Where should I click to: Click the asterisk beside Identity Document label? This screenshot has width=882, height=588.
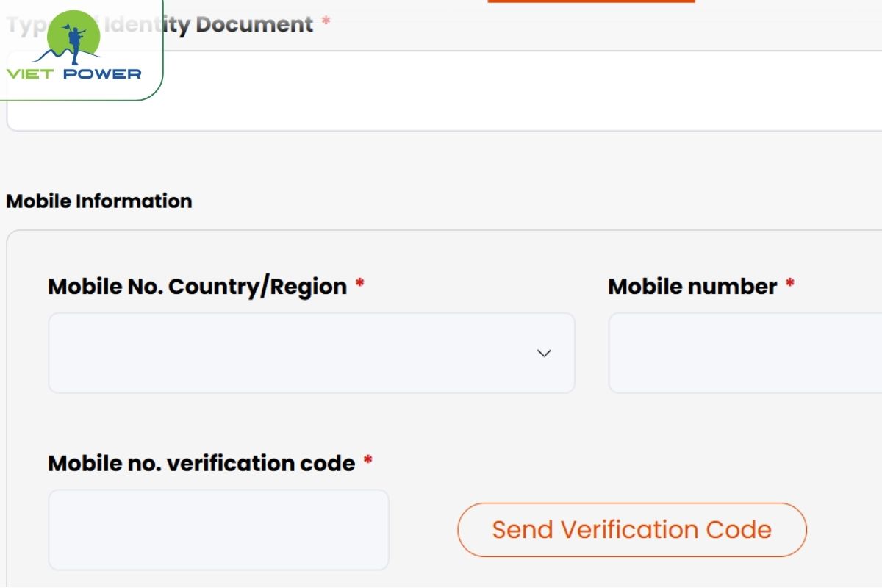326,22
